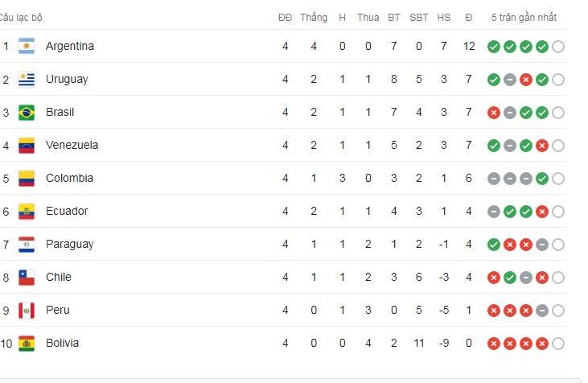Click the Venezuela flag icon

27,145
